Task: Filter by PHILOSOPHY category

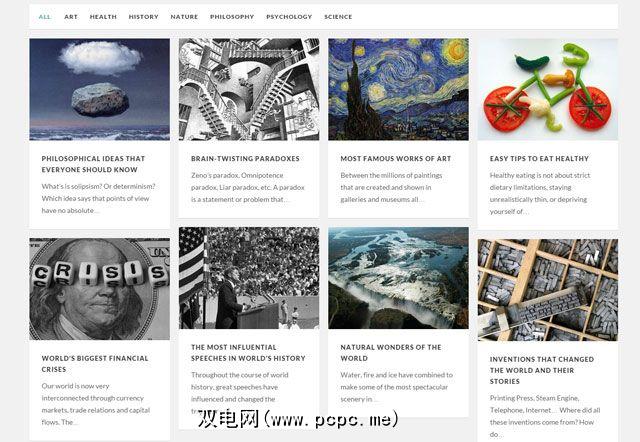Action: (232, 17)
